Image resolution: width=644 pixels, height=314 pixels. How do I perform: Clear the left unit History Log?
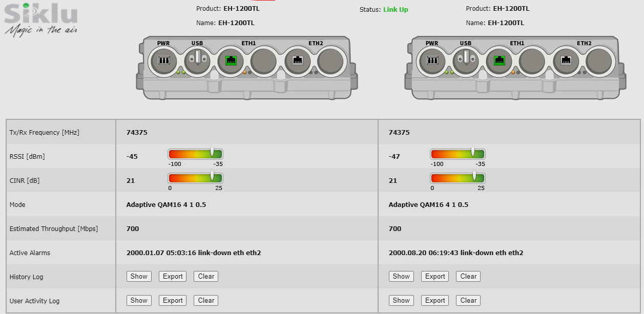click(206, 277)
